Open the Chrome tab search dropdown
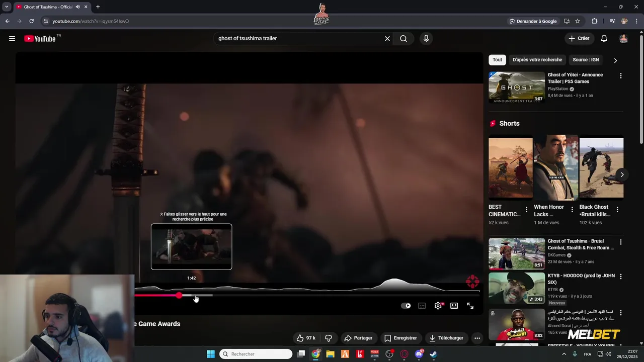This screenshot has width=644, height=362. (7, 7)
